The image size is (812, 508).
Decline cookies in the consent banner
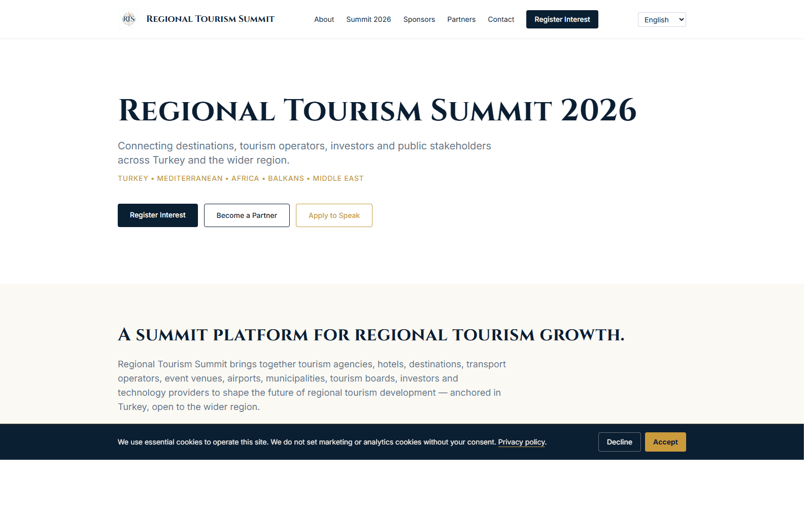click(619, 442)
